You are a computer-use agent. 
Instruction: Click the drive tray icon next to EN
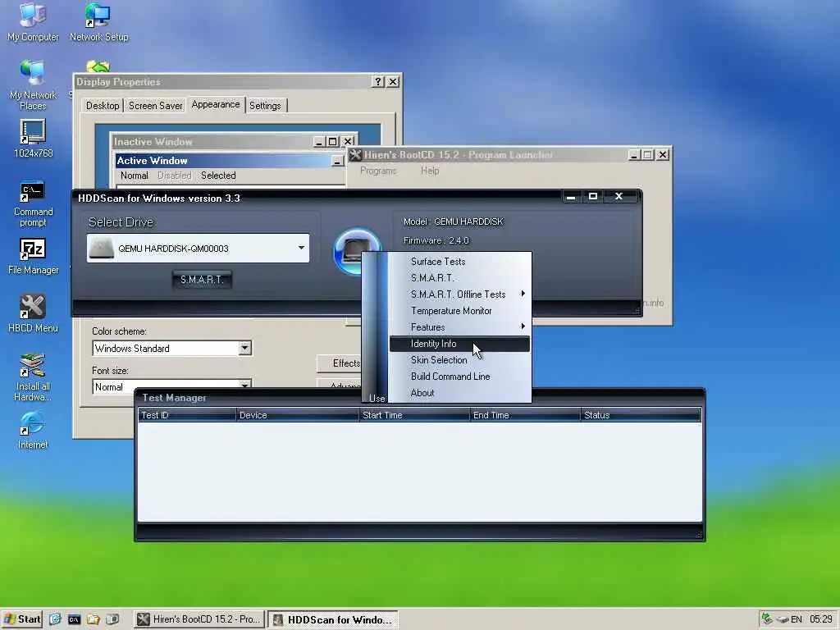tap(782, 619)
